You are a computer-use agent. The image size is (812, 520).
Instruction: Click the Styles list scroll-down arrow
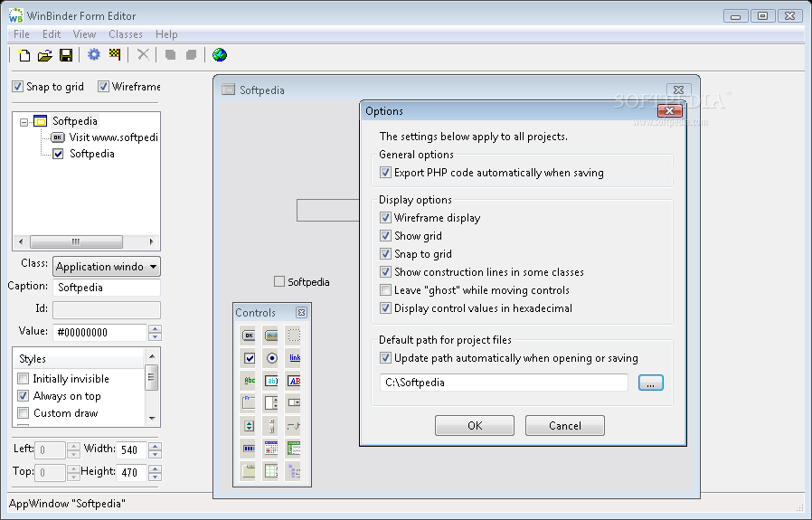click(152, 418)
